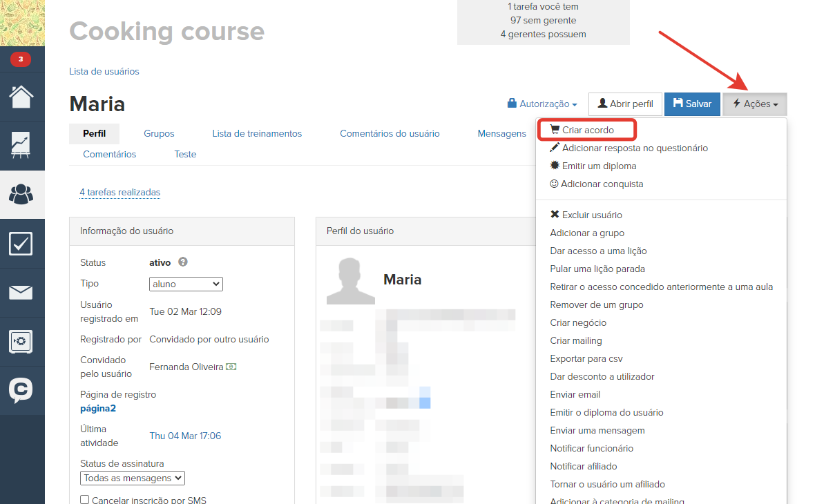
Task: Switch to the Lista de treinamentos tab
Action: 257,134
